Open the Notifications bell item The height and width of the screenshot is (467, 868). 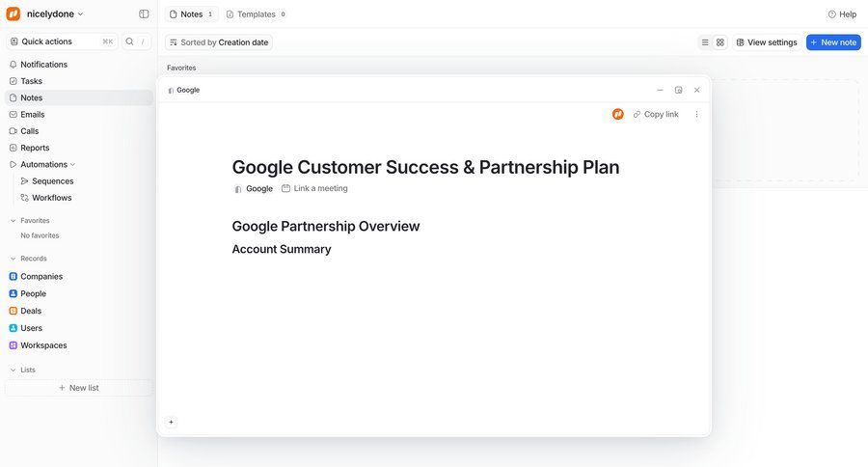[43, 65]
